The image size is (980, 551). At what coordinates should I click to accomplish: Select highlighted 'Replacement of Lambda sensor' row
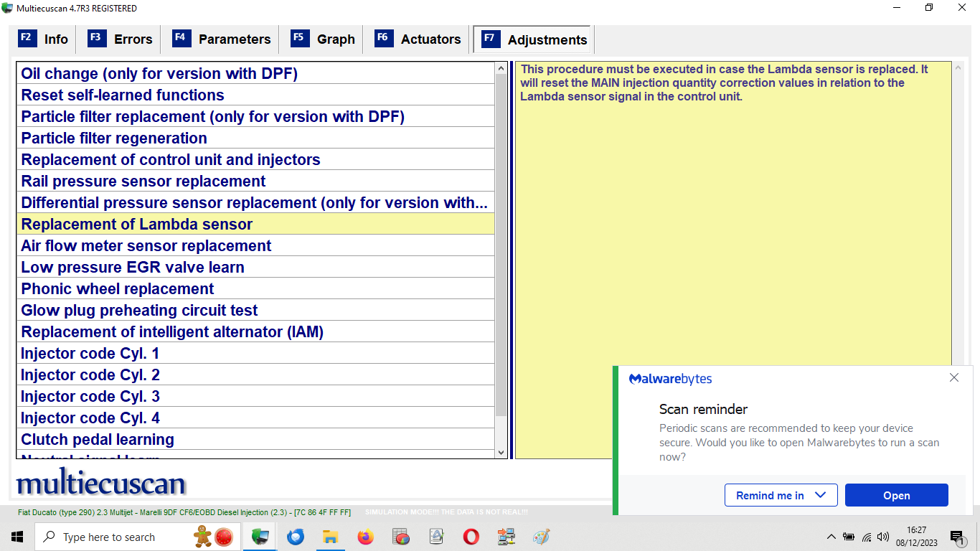tap(255, 224)
